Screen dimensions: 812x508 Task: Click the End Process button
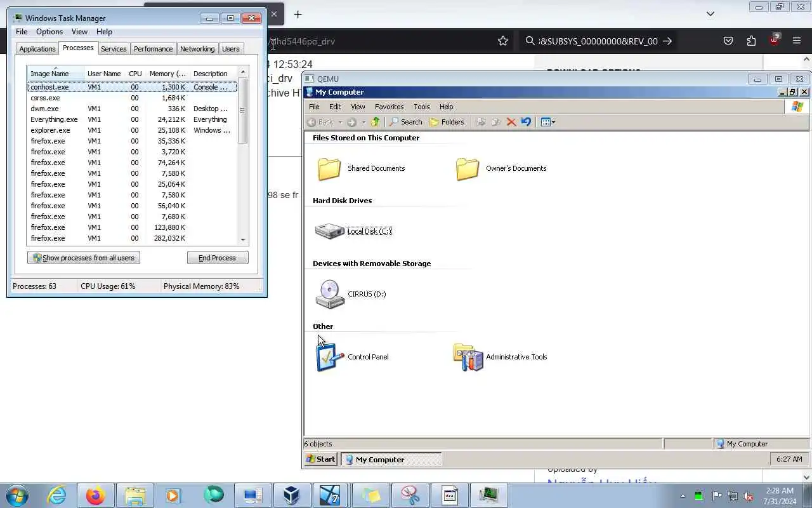[218, 258]
